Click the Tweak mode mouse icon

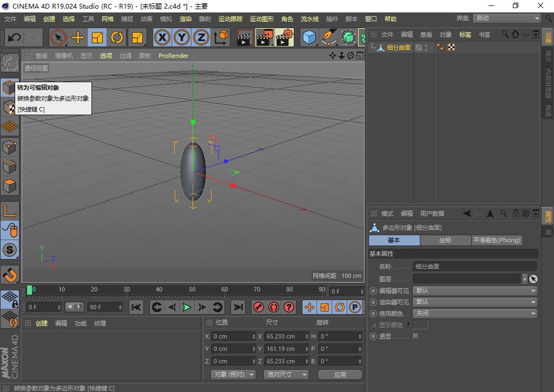point(10,230)
